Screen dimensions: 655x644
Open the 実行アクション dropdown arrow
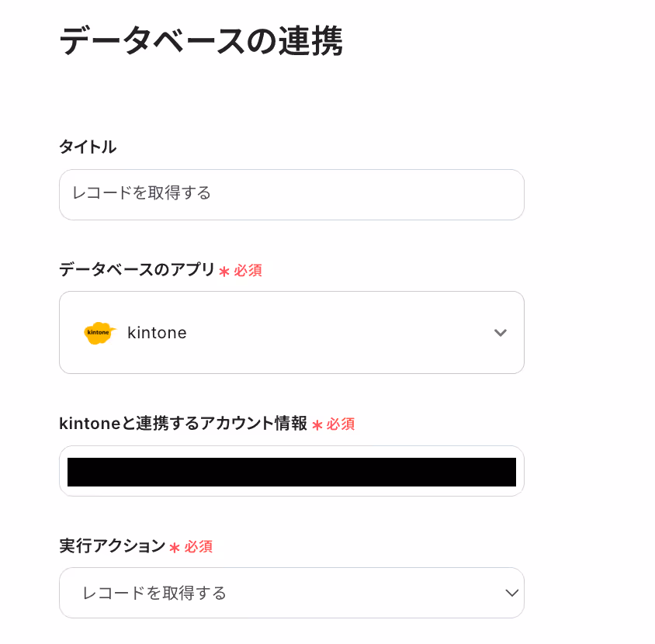coord(511,593)
